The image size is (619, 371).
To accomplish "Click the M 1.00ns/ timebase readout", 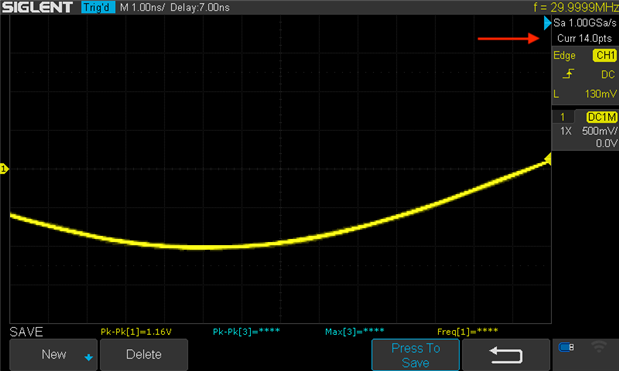I will point(142,7).
